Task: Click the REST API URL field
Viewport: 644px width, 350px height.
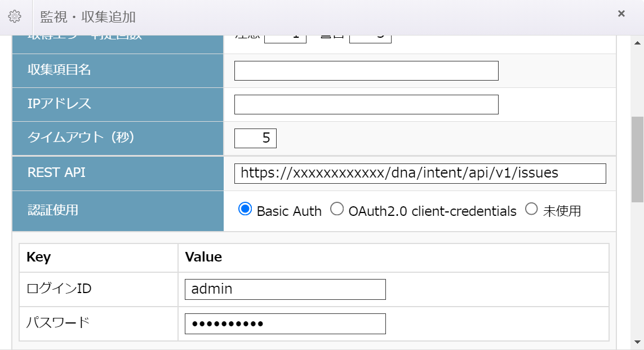Action: pyautogui.click(x=420, y=174)
